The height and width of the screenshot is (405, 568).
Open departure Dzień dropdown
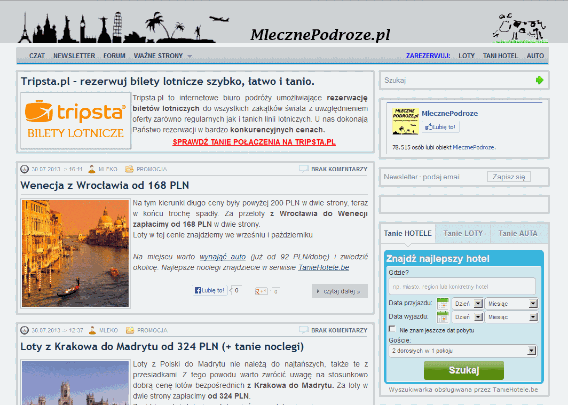coord(467,317)
